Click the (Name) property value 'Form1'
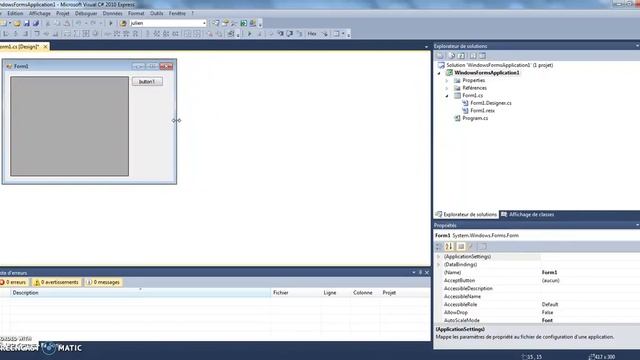 pos(549,273)
